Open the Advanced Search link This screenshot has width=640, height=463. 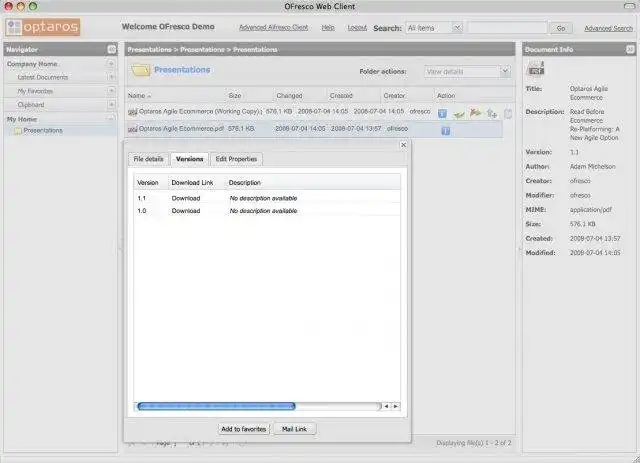coord(609,28)
